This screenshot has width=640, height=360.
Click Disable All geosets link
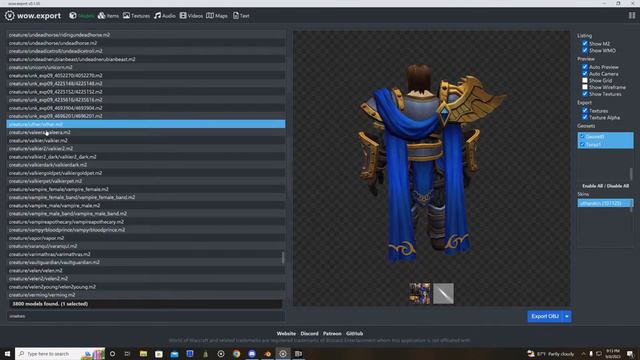(x=618, y=186)
